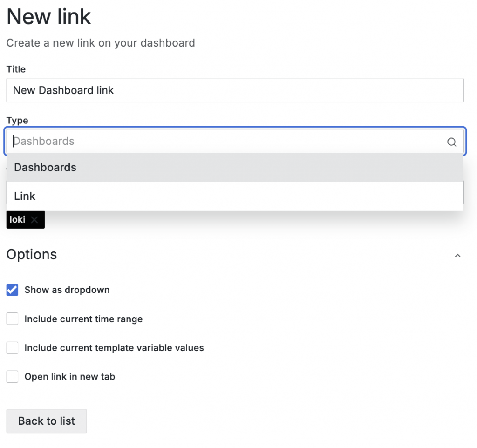
Task: Click the Type field label
Action: 17,121
